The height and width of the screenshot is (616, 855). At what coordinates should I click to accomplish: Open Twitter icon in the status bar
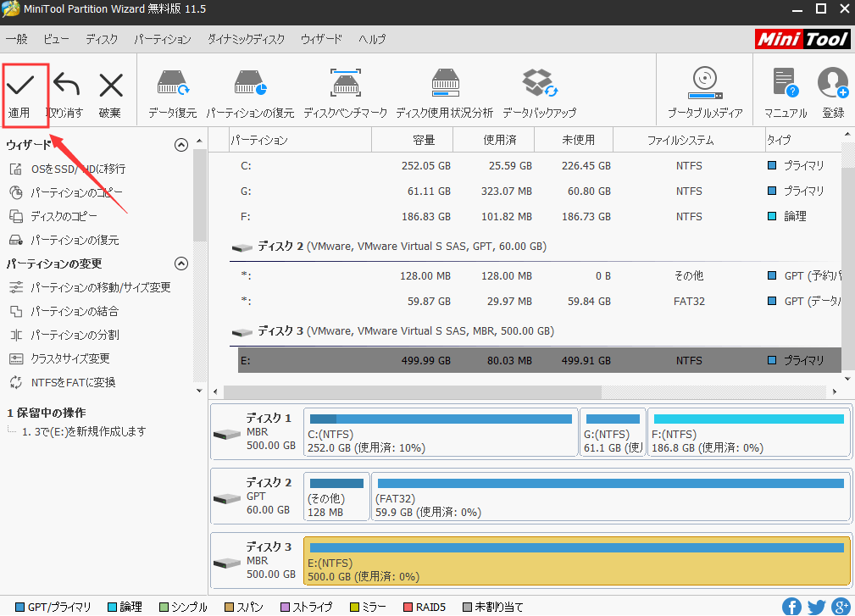click(x=816, y=606)
